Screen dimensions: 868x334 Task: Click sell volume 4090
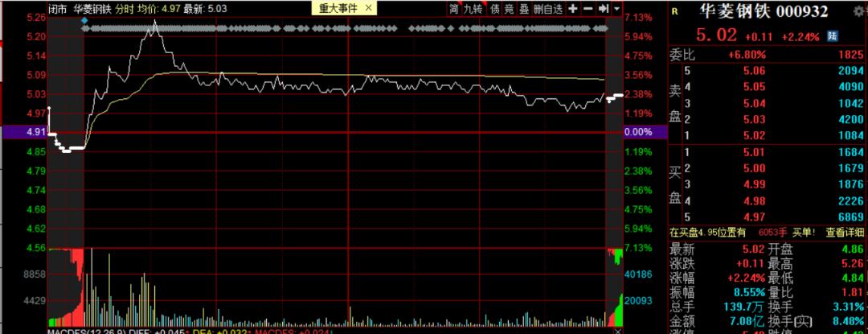pos(852,86)
